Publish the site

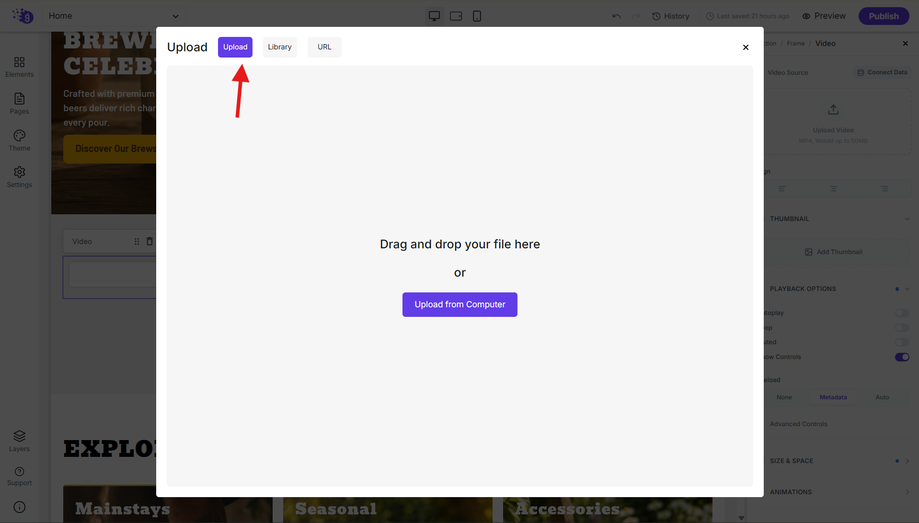[x=884, y=16]
